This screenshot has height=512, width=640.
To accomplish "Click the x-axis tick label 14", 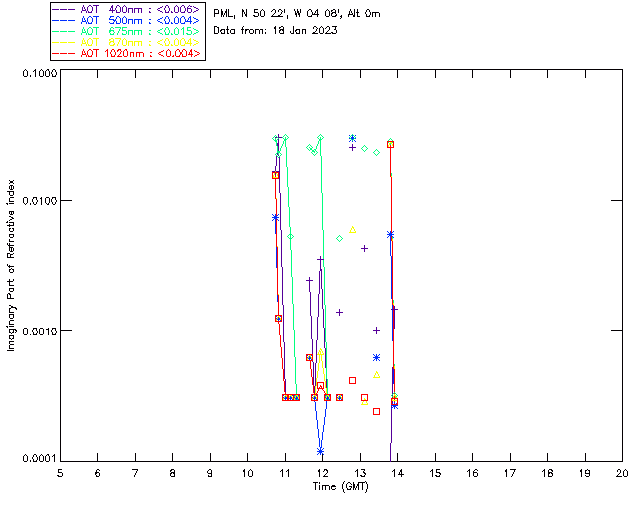I will [x=398, y=474].
